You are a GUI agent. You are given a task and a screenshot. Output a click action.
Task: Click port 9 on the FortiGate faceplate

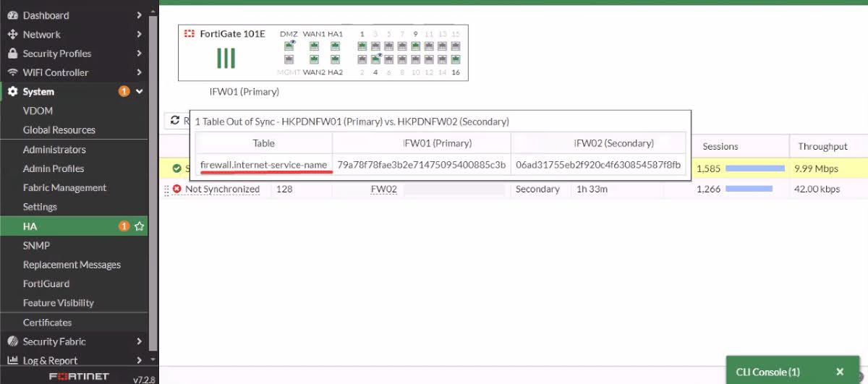[415, 46]
